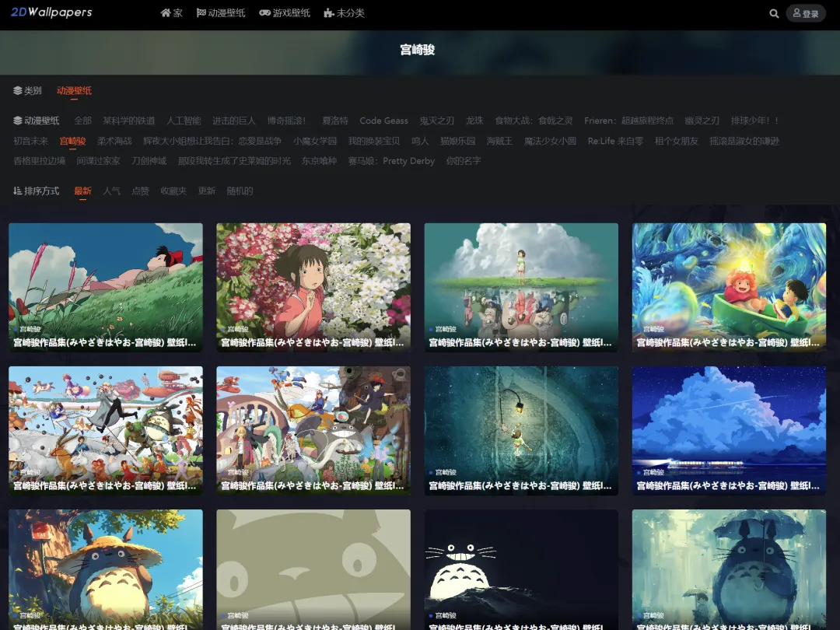Filter by 刀剑神域
The width and height of the screenshot is (840, 630).
click(149, 161)
